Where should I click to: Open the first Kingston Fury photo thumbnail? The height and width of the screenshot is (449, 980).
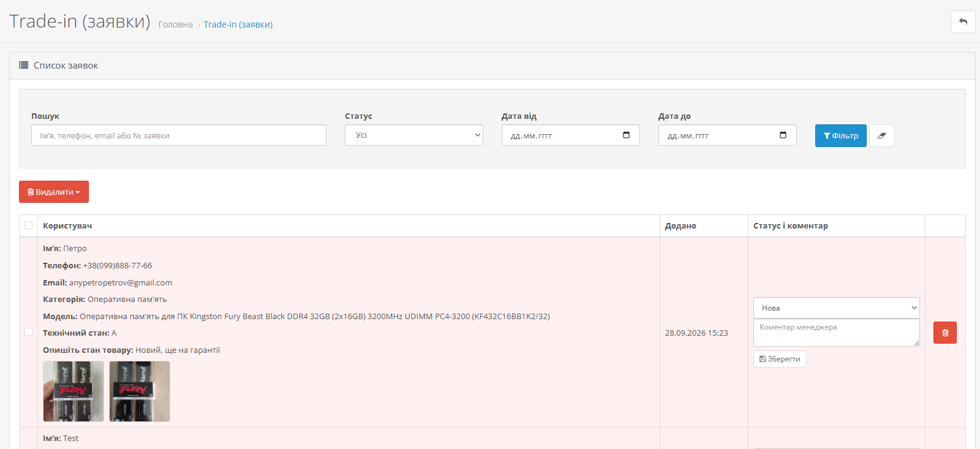(x=73, y=391)
